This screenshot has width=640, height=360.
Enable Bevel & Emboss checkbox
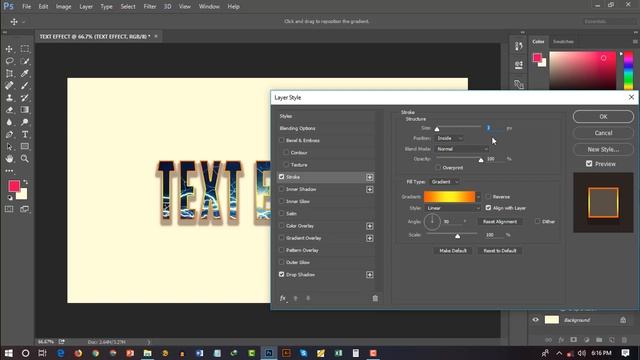(x=282, y=140)
